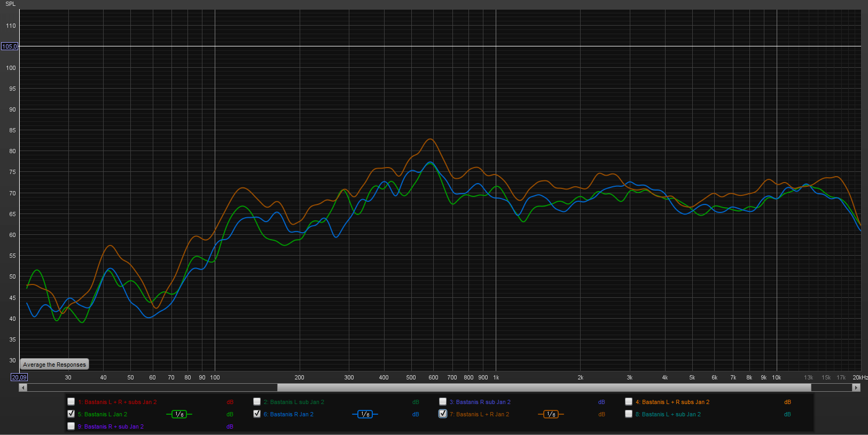The width and height of the screenshot is (868, 435).
Task: Uncheck the 6: Bastanis R Jan 2 trace
Action: point(257,414)
